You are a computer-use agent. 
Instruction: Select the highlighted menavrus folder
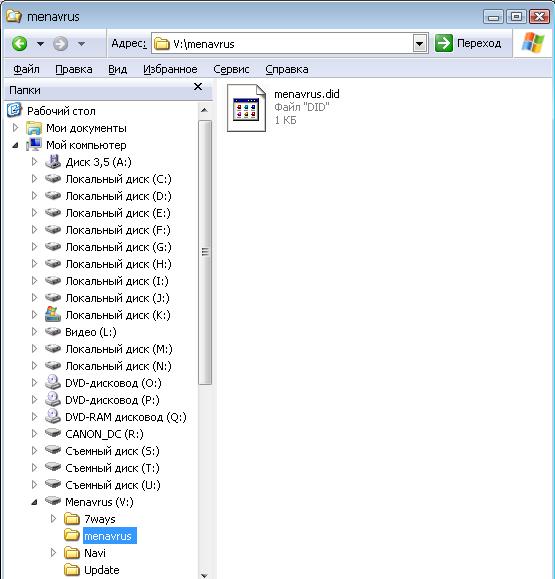point(110,536)
